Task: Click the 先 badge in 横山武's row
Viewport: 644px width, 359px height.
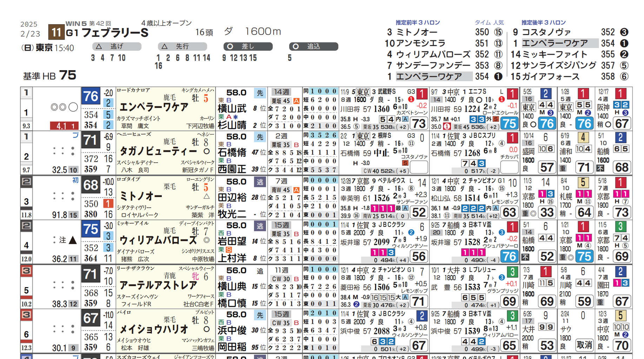Action: pos(260,93)
